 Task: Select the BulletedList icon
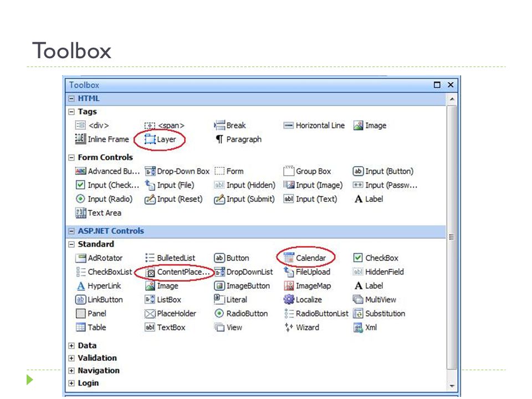click(x=150, y=258)
